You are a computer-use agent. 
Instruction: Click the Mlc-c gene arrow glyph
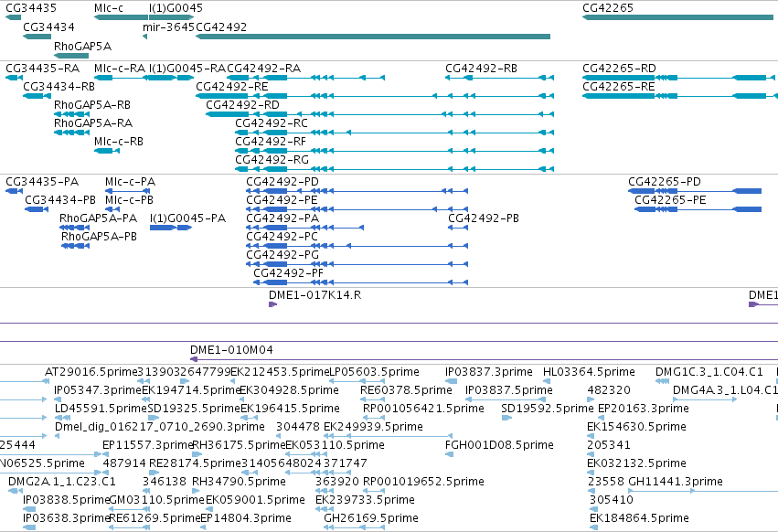(121, 17)
